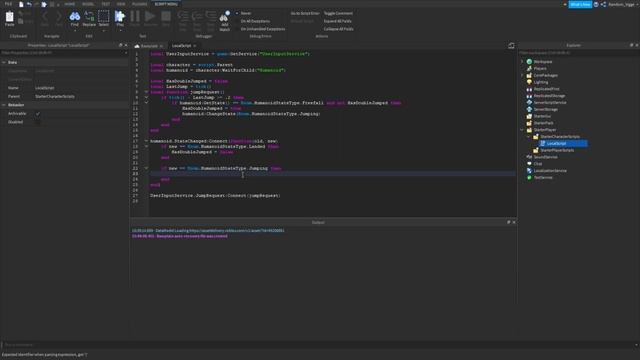Expand the CorePackages tree node

(x=522, y=75)
